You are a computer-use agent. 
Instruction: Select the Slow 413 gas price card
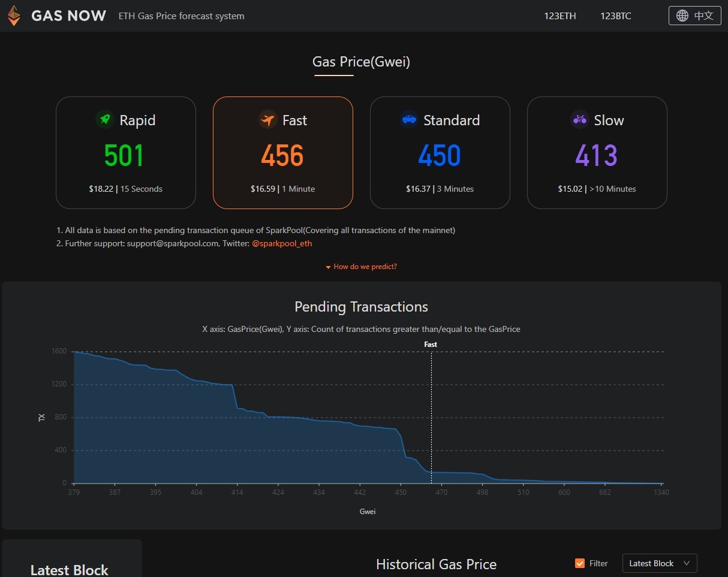[x=597, y=153]
